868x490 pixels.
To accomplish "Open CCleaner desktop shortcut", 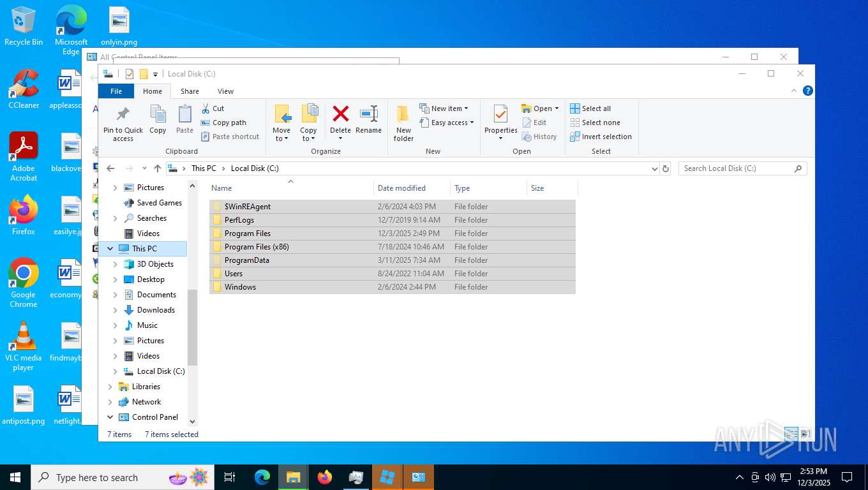I will coord(24,89).
